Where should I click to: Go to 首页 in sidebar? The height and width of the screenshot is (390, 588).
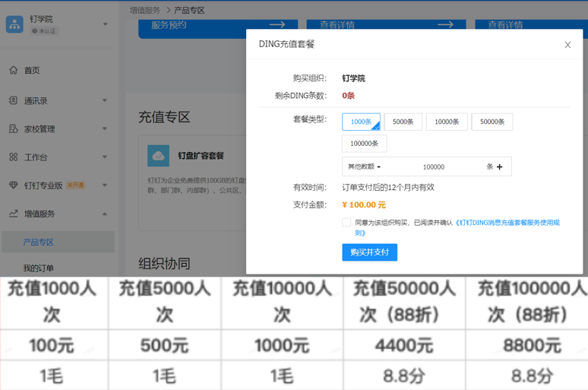coord(32,70)
